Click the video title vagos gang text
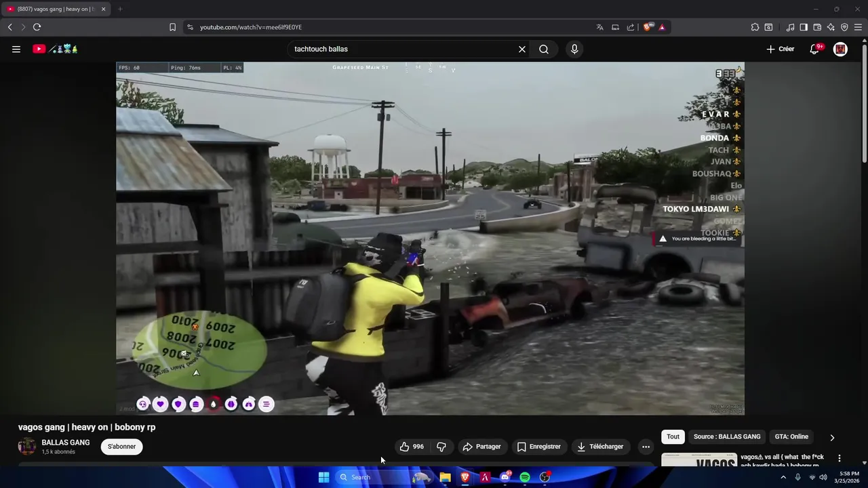This screenshot has width=868, height=488. (x=87, y=427)
